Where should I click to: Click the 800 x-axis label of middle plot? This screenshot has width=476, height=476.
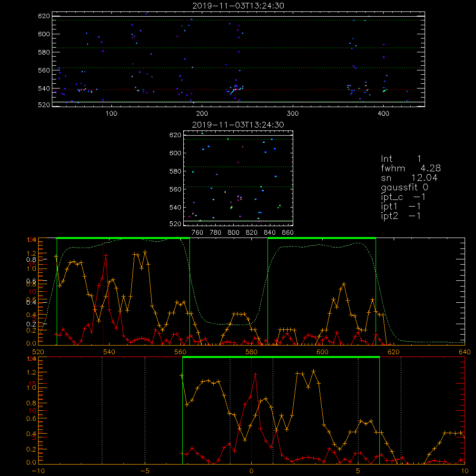pyautogui.click(x=233, y=233)
